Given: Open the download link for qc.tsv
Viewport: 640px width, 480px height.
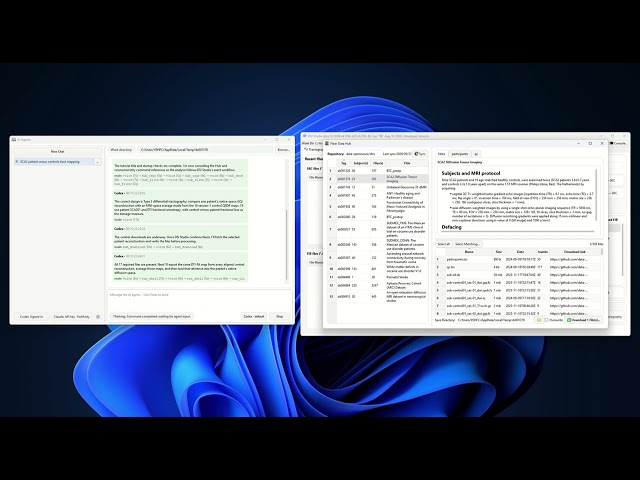Looking at the screenshot, I should [569, 267].
